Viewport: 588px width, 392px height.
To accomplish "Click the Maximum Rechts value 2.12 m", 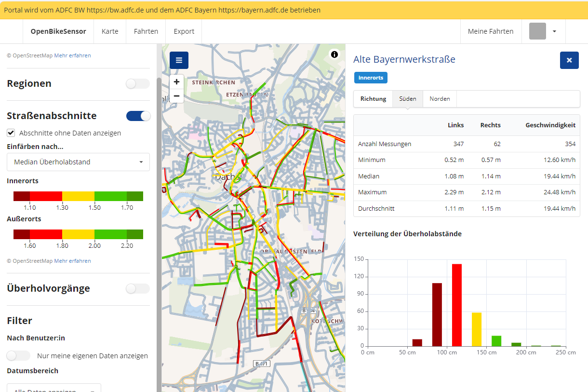I will click(x=491, y=192).
